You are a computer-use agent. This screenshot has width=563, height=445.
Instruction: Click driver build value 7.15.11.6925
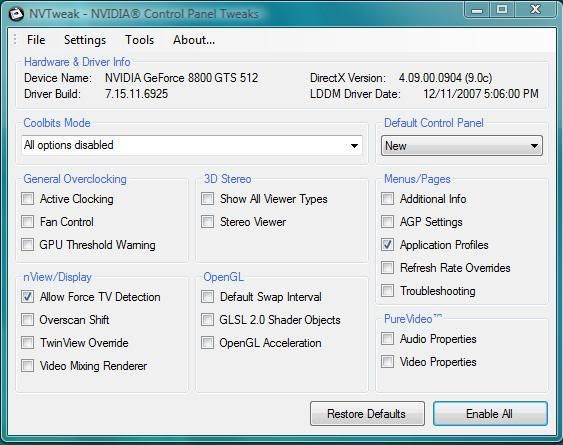[x=136, y=94]
